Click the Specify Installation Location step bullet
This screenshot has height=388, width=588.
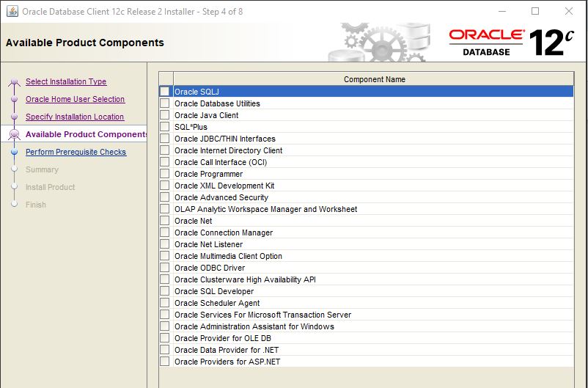[x=14, y=117]
